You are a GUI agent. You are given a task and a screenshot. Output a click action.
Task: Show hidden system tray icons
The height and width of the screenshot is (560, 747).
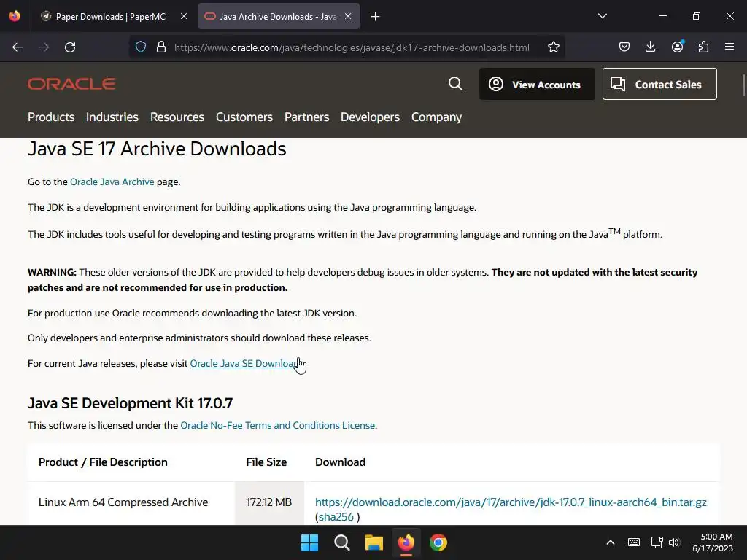[611, 542]
